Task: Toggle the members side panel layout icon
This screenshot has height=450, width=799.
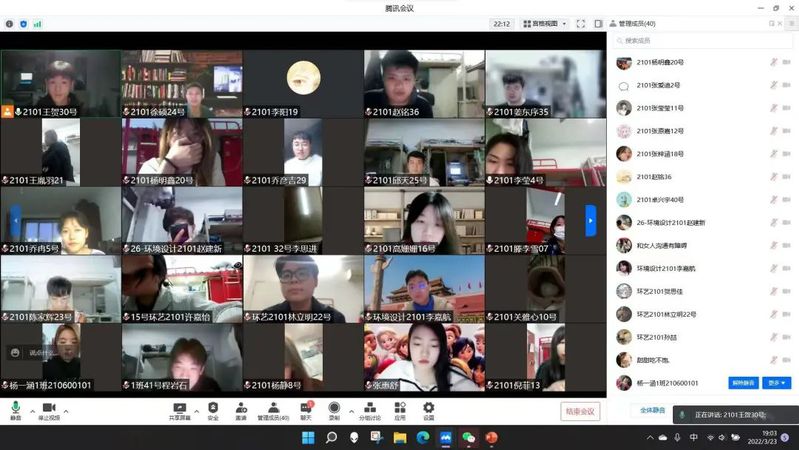Action: click(x=599, y=23)
